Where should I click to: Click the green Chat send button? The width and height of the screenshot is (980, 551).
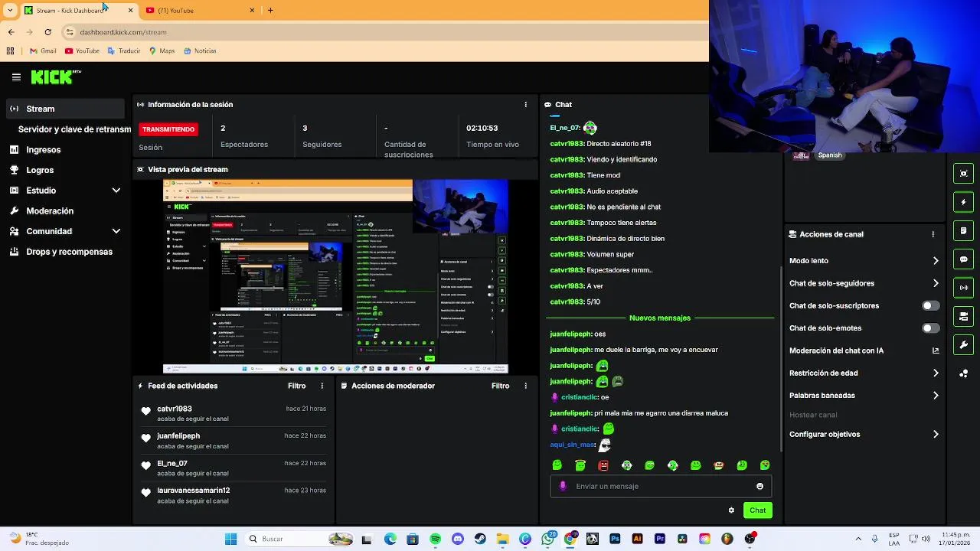(x=757, y=510)
